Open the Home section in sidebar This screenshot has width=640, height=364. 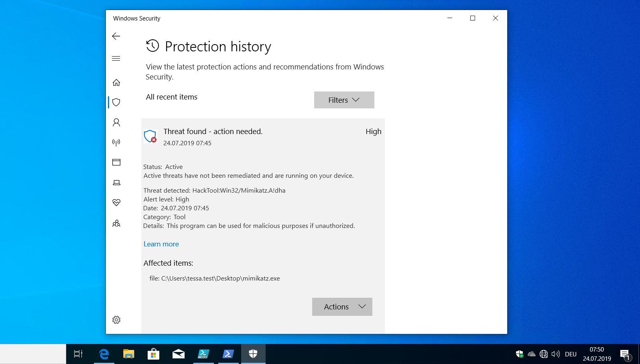pyautogui.click(x=116, y=82)
